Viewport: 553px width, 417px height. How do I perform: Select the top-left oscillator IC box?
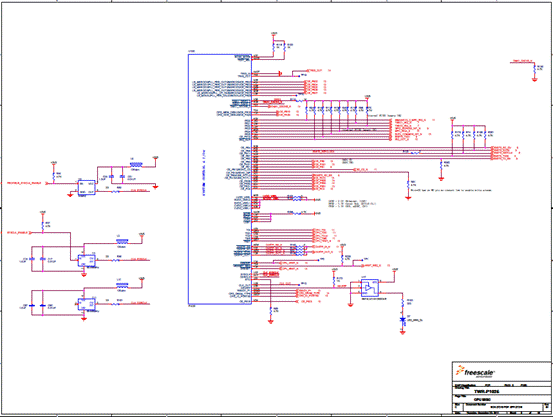[86, 188]
